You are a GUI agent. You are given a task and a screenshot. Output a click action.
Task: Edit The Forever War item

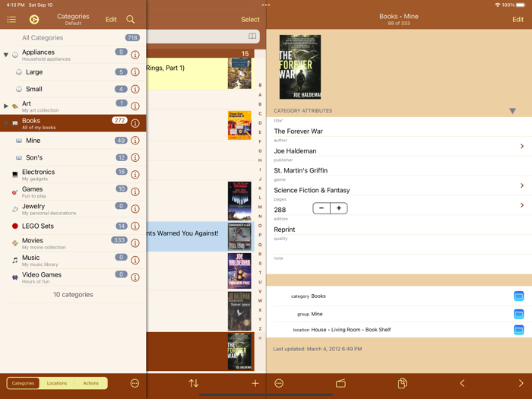518,20
